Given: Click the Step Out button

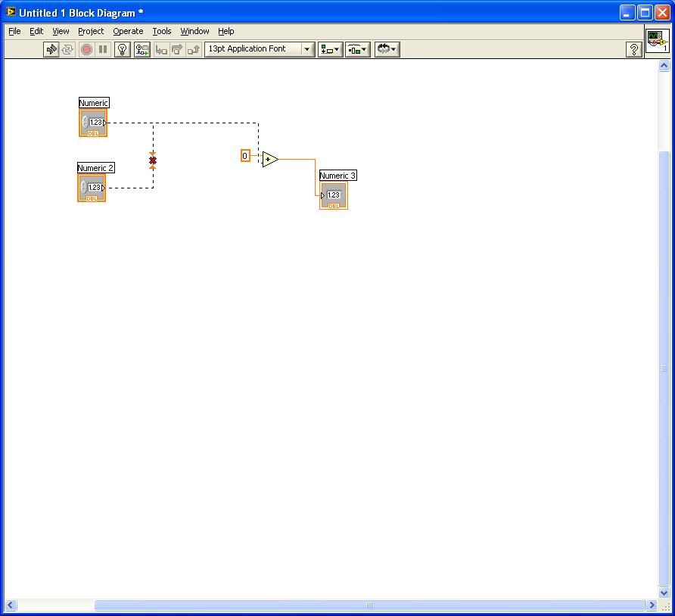Looking at the screenshot, I should click(x=193, y=49).
